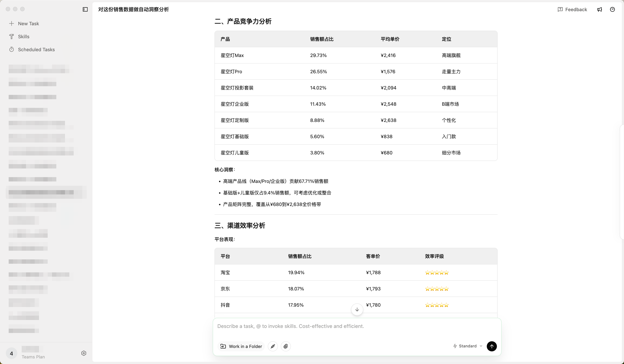Select New Task in sidebar
The image size is (624, 364).
tap(28, 23)
